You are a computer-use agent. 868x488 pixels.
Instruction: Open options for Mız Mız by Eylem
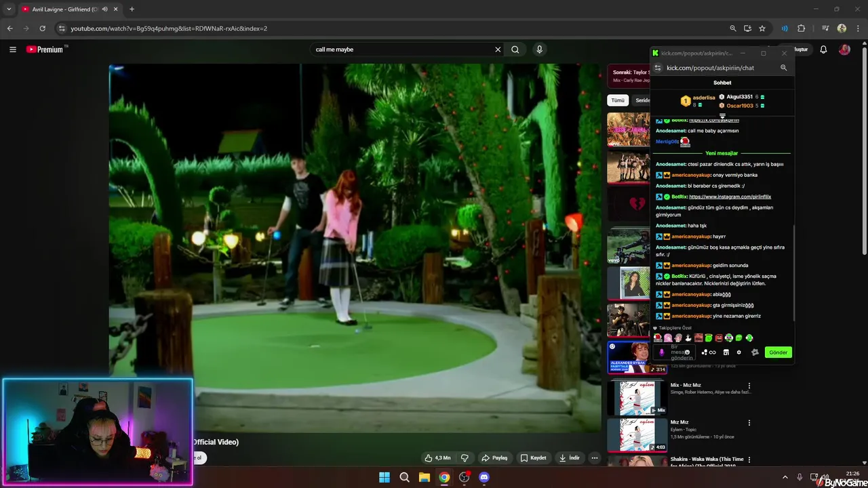[x=749, y=423]
